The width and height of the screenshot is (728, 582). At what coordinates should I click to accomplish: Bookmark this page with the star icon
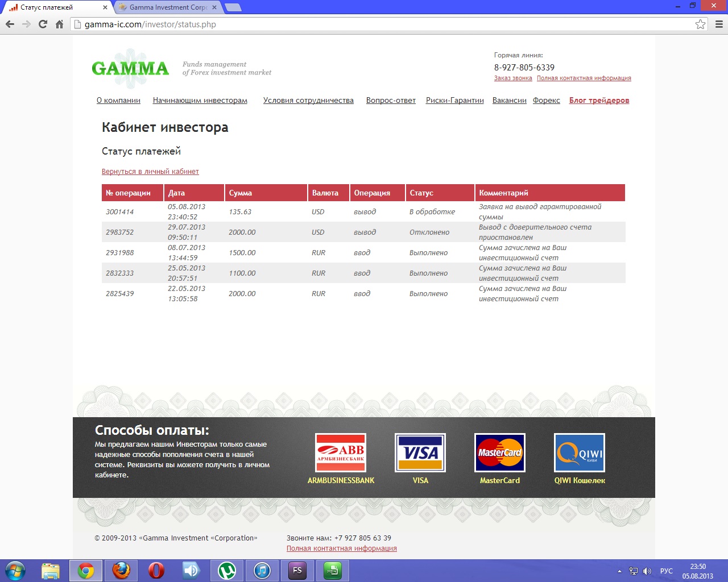[x=701, y=24]
